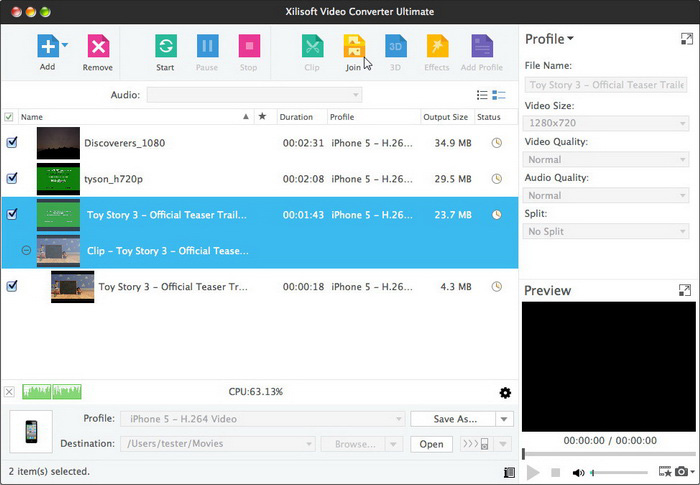This screenshot has height=485, width=700.
Task: Take a snapshot with camera icon
Action: tap(681, 472)
